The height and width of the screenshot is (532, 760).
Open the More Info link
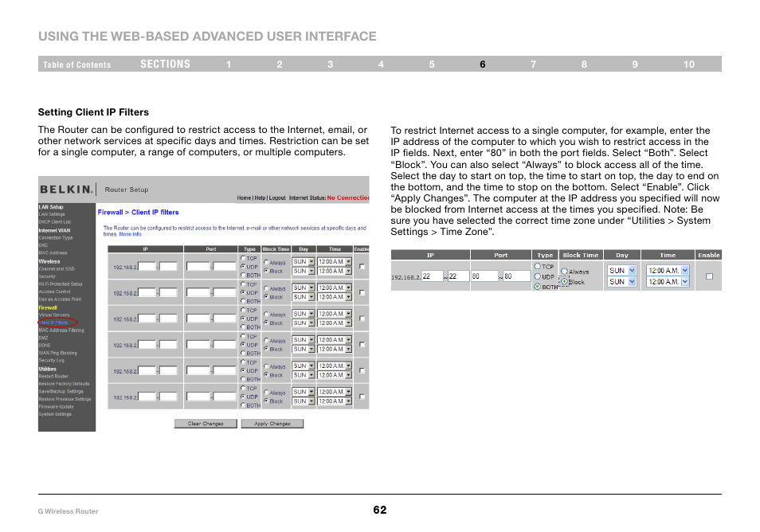coord(131,234)
